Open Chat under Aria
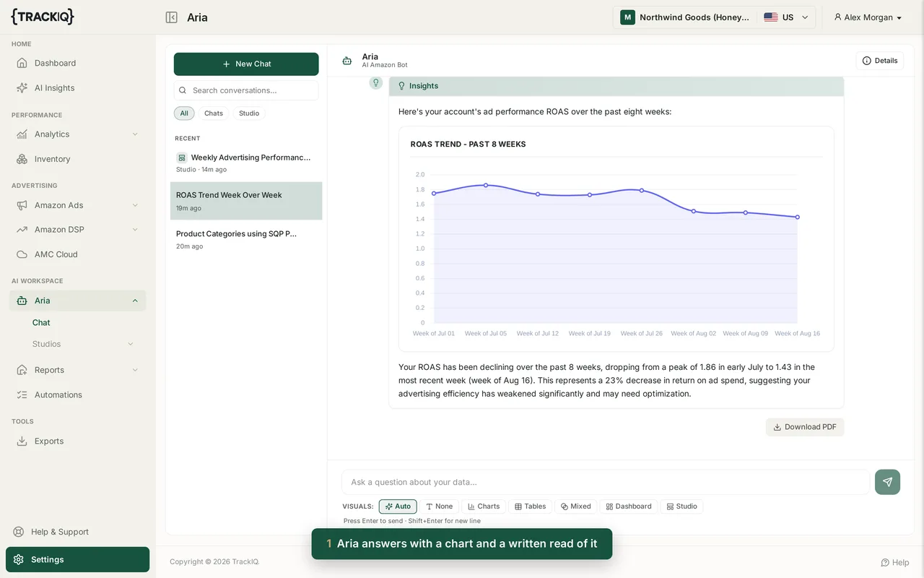 point(41,323)
